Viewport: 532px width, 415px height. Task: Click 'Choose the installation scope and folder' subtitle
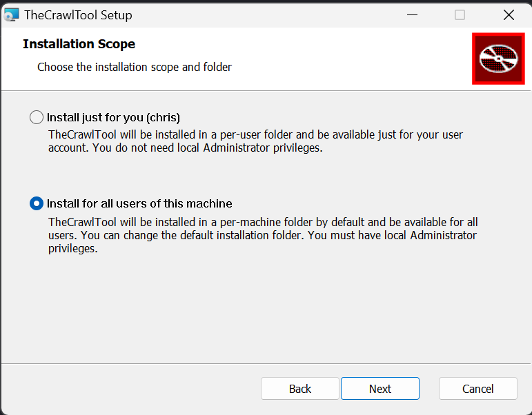coord(135,67)
